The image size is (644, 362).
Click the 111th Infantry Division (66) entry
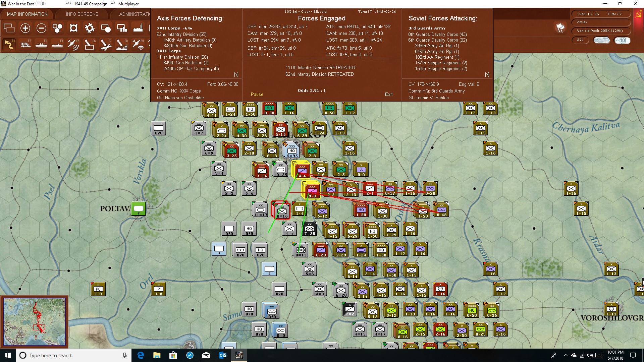[x=182, y=57]
